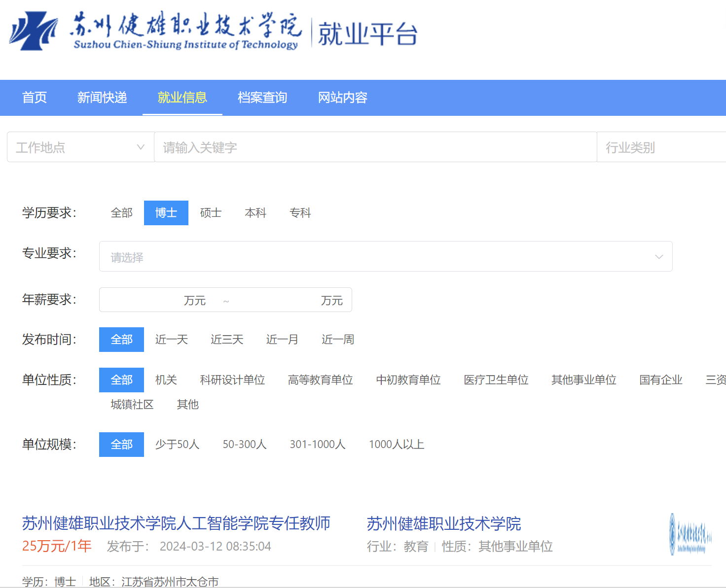Filter by 近一天 publish time

(172, 340)
